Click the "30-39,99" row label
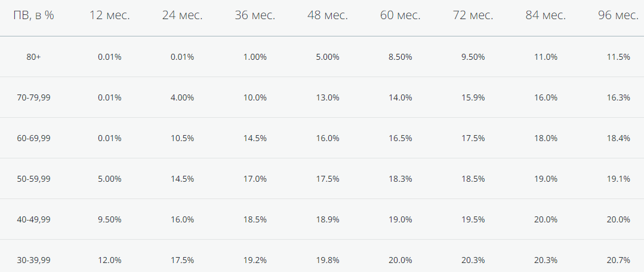The width and height of the screenshot is (644, 272). coord(33,260)
